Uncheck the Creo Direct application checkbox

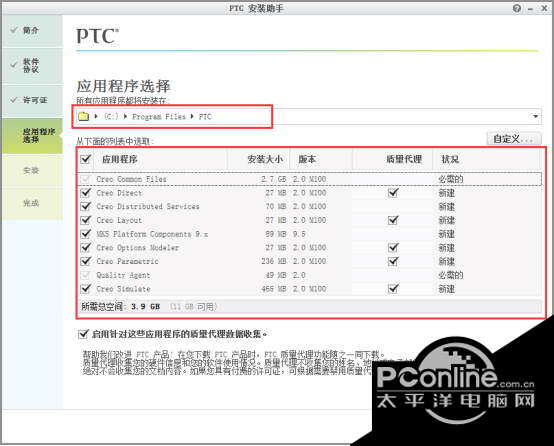(86, 193)
